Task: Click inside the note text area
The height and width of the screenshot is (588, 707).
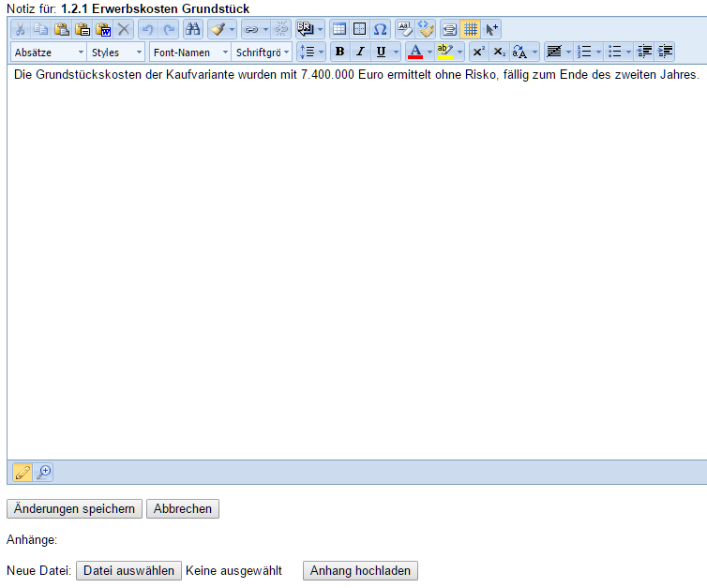Action: coord(356,263)
